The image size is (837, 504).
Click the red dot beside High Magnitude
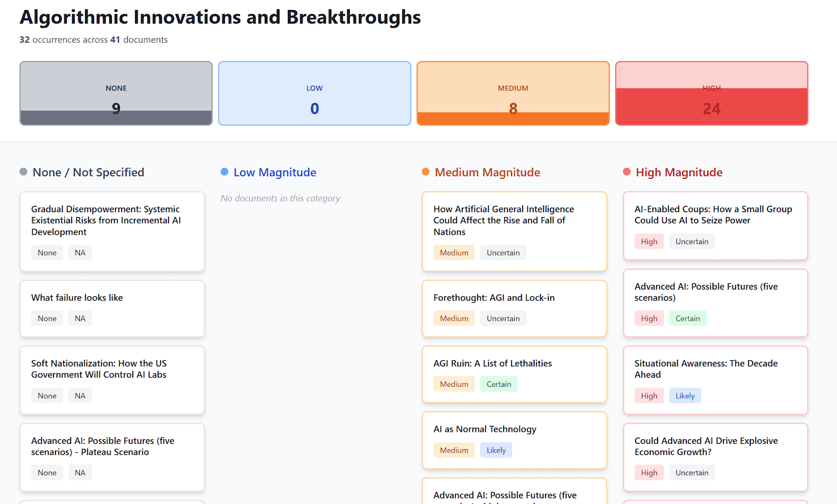point(627,172)
